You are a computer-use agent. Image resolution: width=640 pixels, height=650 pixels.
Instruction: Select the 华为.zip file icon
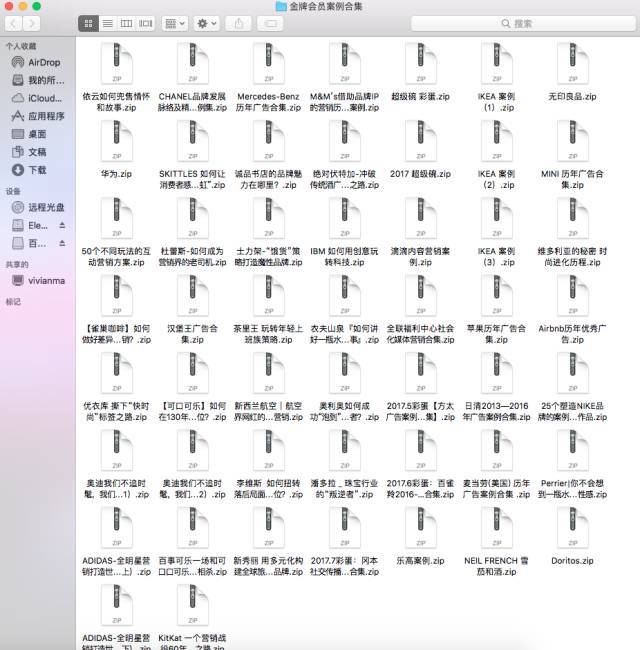[116, 141]
